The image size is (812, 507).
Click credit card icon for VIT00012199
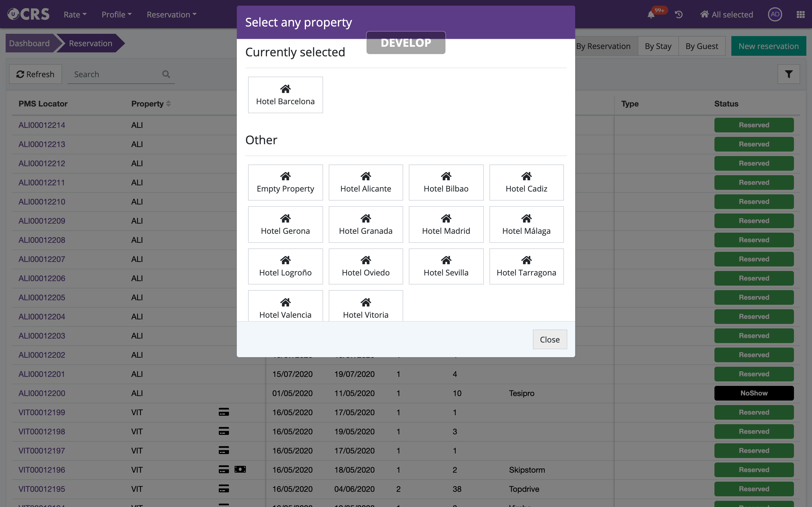click(x=224, y=412)
